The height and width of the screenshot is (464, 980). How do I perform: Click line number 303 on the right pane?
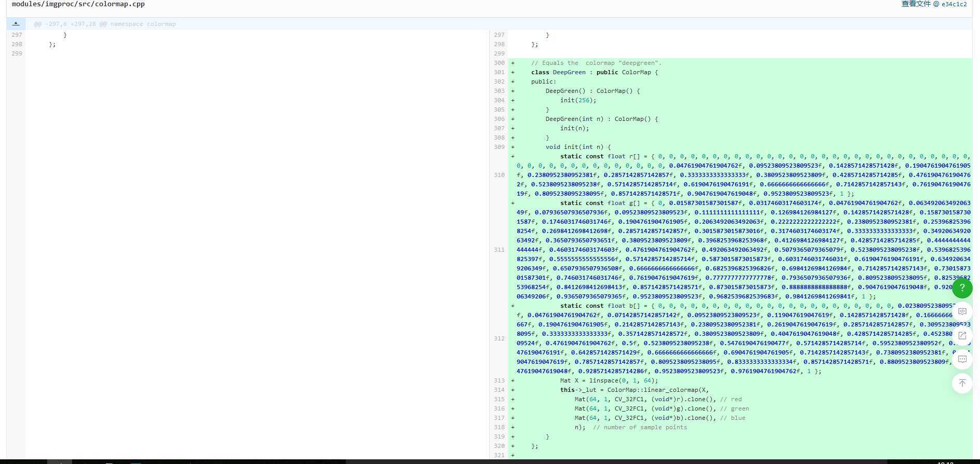tap(499, 91)
